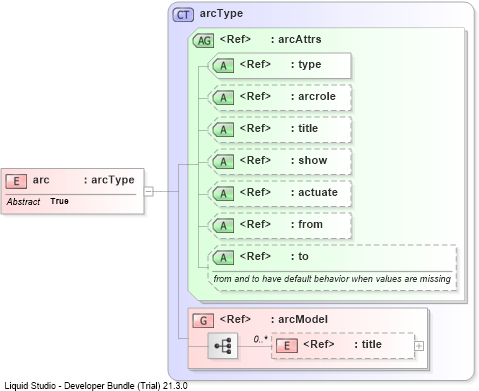Select the arc element name
Screen dimensions: 479x391
click(41, 180)
